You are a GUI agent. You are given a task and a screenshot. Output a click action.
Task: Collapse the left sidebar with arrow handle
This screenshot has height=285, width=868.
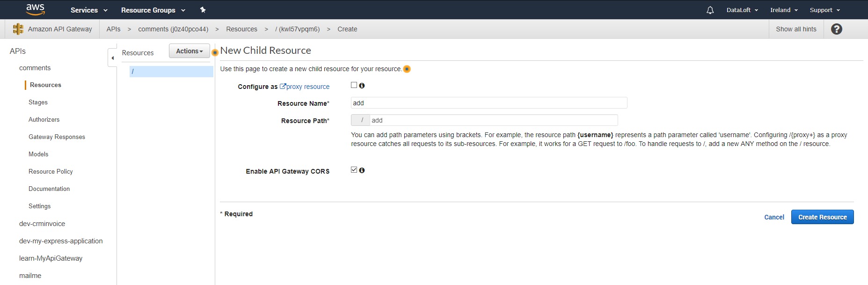coord(112,58)
